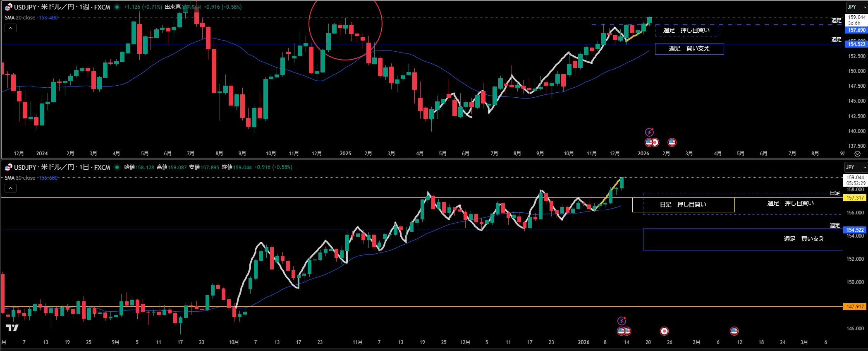
Task: Select the yellow 日足 押し目買い box
Action: (x=683, y=205)
